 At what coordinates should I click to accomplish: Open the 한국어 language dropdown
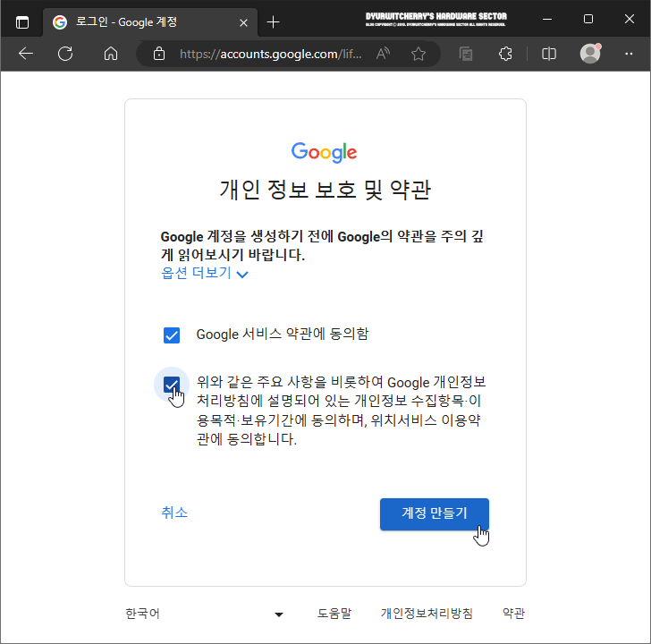click(204, 614)
